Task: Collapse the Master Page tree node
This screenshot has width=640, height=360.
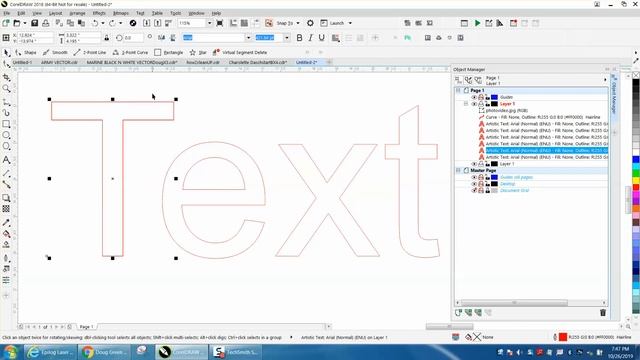Action: point(458,170)
